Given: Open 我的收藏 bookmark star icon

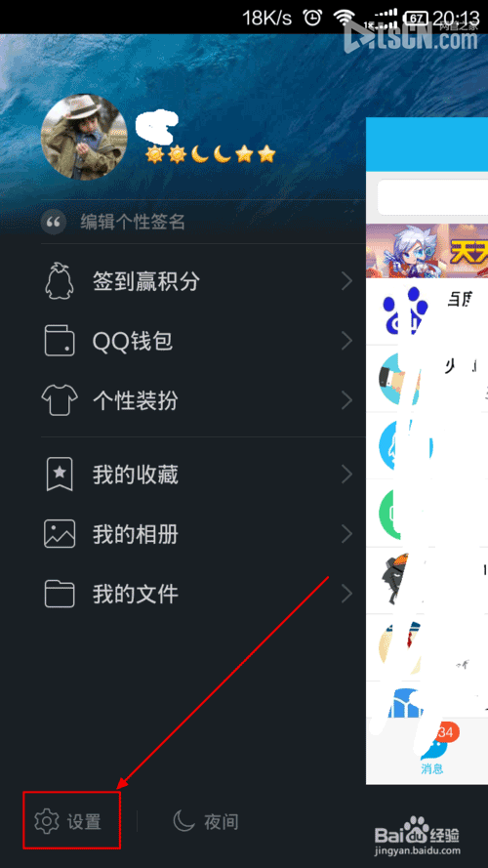Looking at the screenshot, I should click(x=60, y=475).
